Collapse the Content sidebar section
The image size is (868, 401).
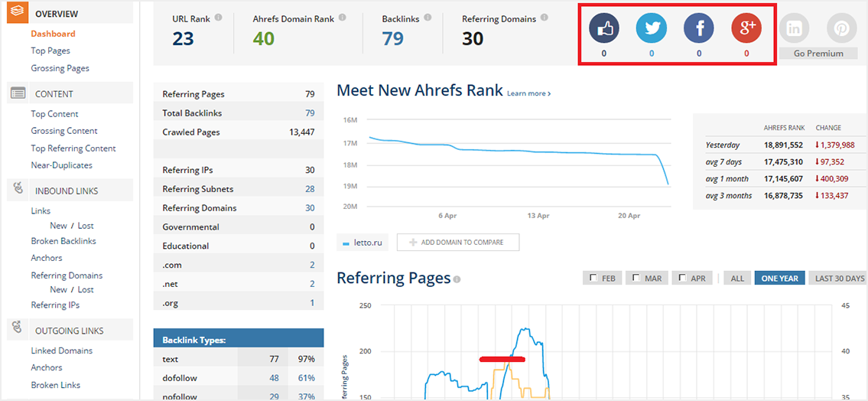54,94
